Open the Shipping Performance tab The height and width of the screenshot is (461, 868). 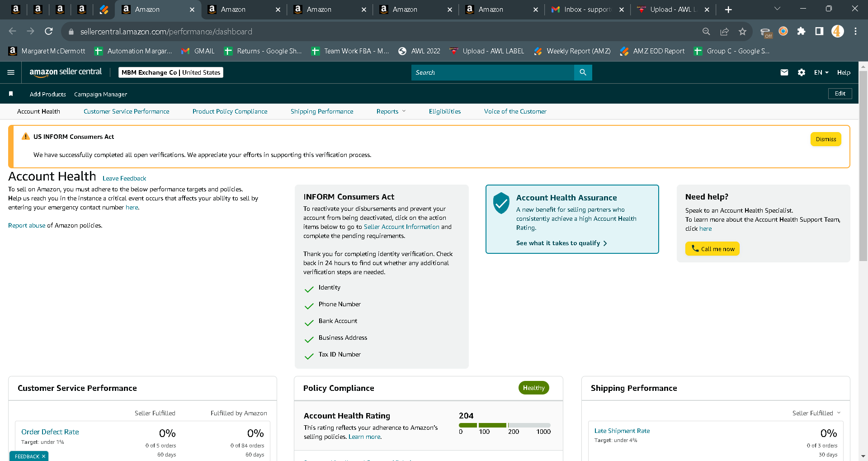tap(322, 111)
